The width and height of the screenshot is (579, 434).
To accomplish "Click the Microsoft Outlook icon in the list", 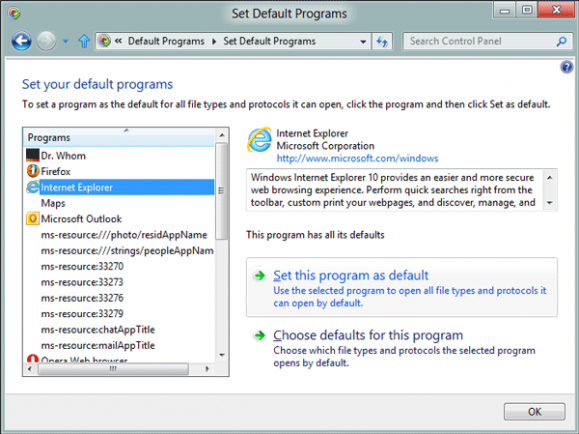I will tap(32, 219).
